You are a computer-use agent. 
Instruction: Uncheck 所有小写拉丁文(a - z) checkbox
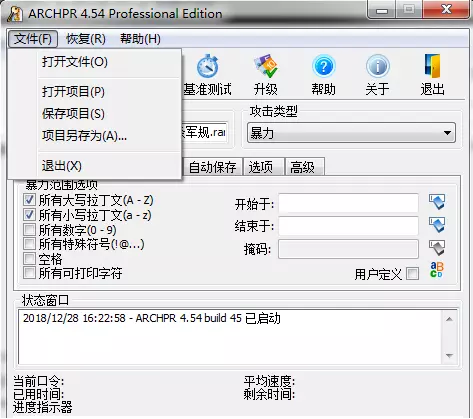(29, 214)
